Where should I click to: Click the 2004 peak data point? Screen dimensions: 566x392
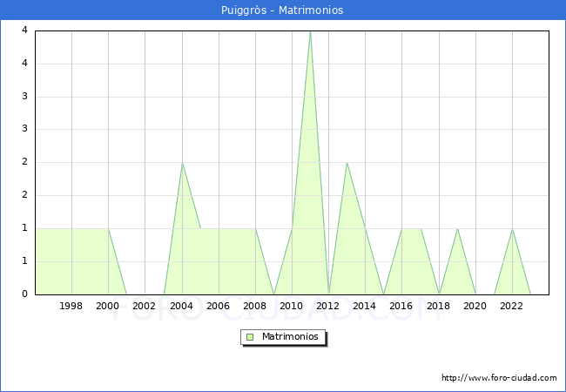tap(182, 163)
